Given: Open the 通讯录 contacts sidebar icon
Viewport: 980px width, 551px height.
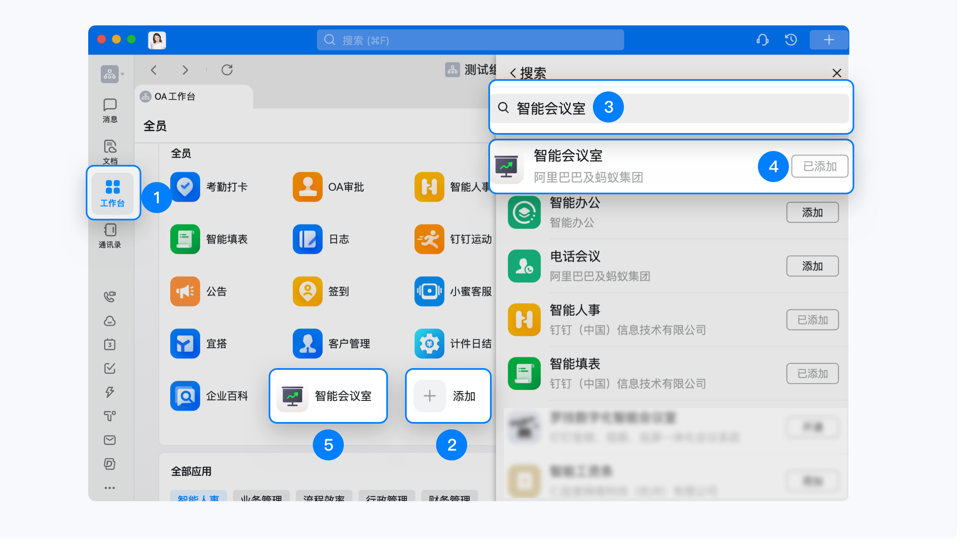Looking at the screenshot, I should click(110, 236).
